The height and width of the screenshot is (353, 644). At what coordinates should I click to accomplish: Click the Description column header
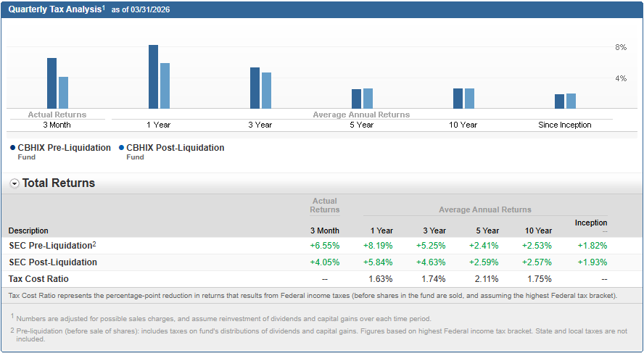coord(29,231)
